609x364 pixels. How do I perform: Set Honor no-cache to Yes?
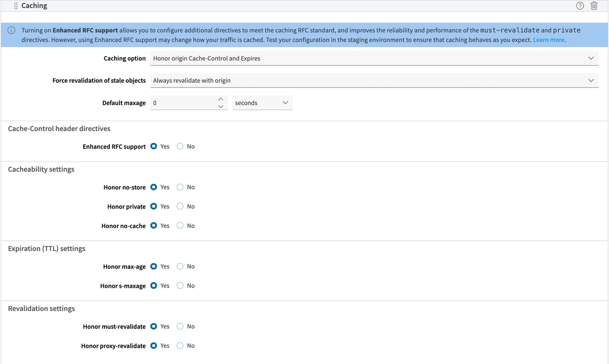[x=154, y=226]
